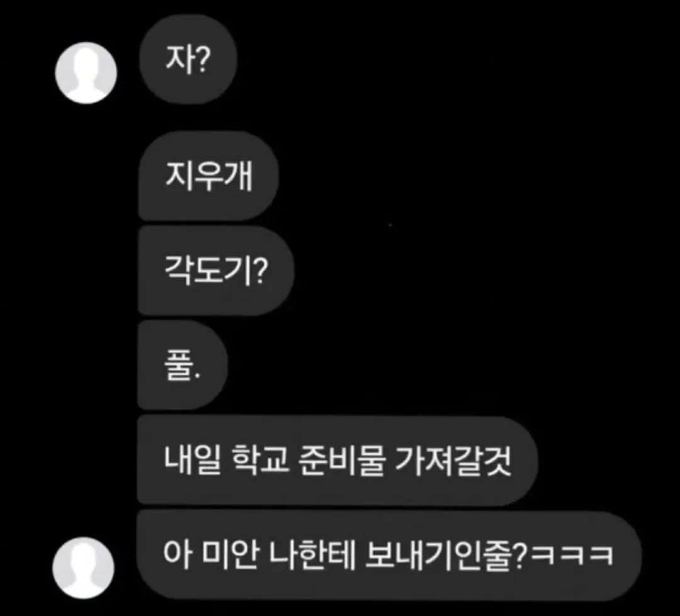This screenshot has width=680, height=616.
Task: Click the '아' at the start of the last message
Action: click(177, 555)
